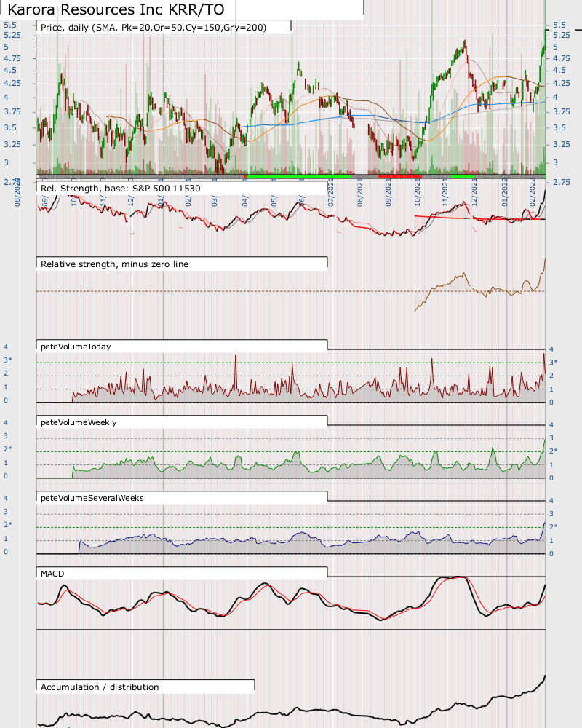Click 2* on peteVolumeWeekly right axis
This screenshot has width=582, height=728.
pyautogui.click(x=554, y=451)
